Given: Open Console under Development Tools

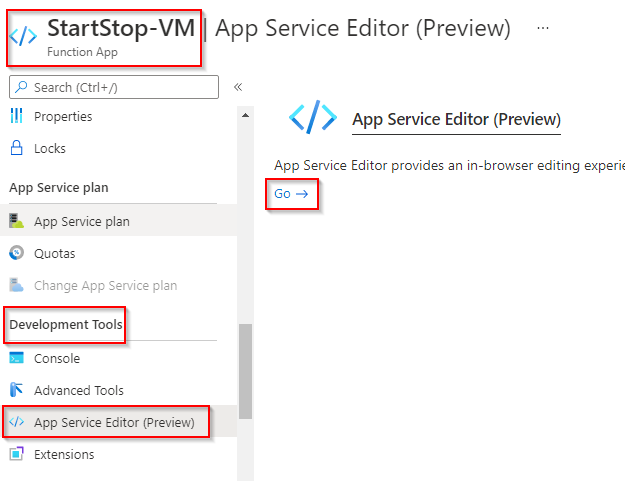Looking at the screenshot, I should click(x=57, y=358).
